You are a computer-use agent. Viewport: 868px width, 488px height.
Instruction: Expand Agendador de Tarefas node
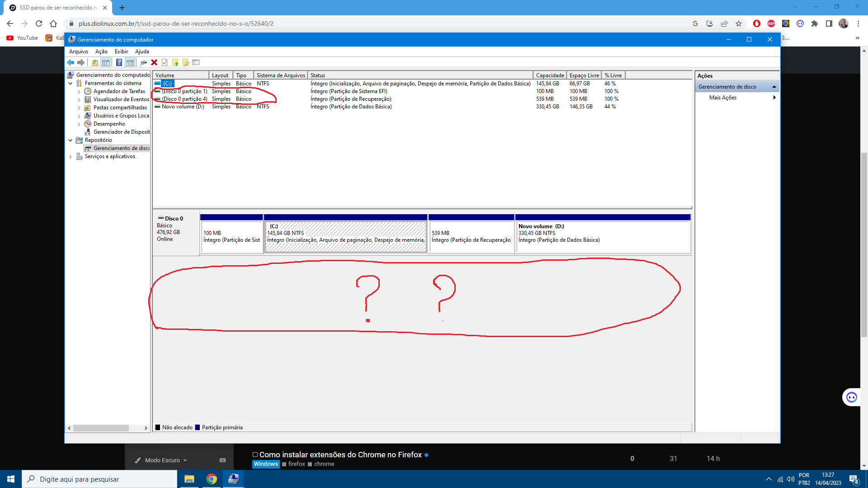(79, 92)
